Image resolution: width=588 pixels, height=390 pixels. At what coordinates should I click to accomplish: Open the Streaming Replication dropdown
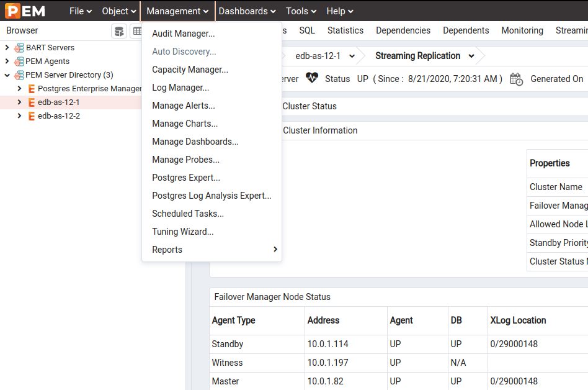click(x=471, y=57)
